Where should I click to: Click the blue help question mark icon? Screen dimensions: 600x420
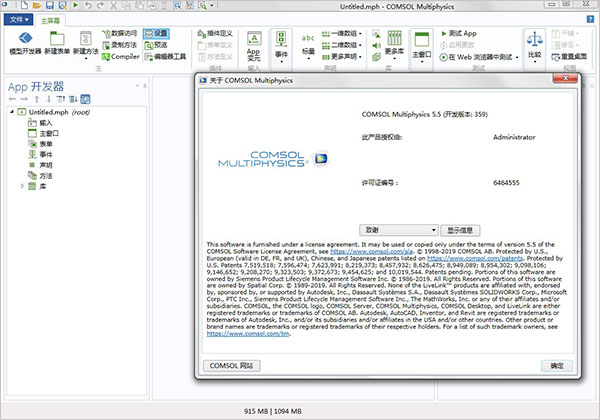click(590, 19)
